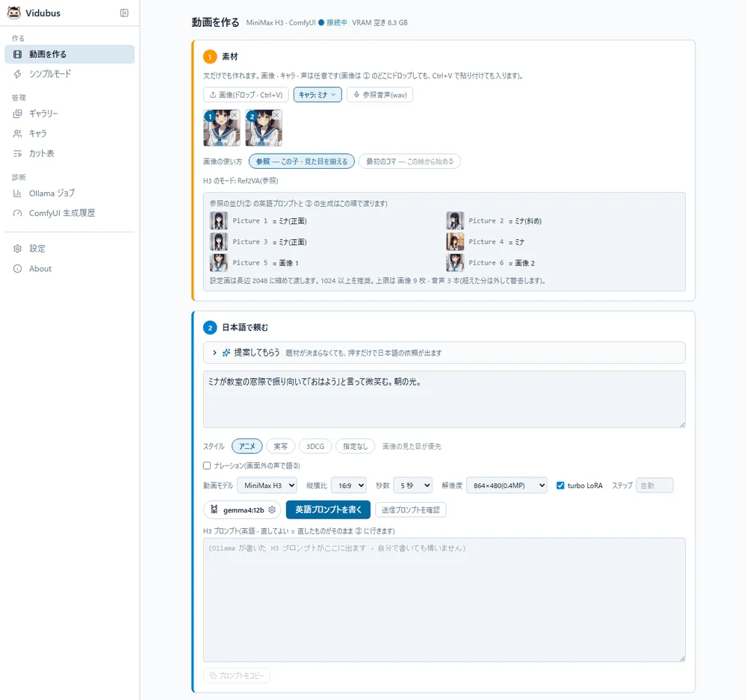Click the gallery icon beside ギャラリー

(x=18, y=114)
